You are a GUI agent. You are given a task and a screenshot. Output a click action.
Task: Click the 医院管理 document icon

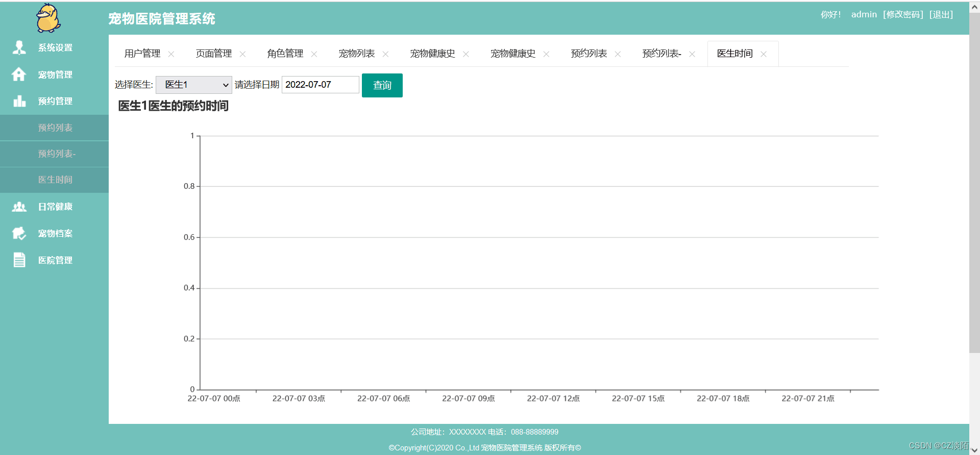(x=19, y=260)
